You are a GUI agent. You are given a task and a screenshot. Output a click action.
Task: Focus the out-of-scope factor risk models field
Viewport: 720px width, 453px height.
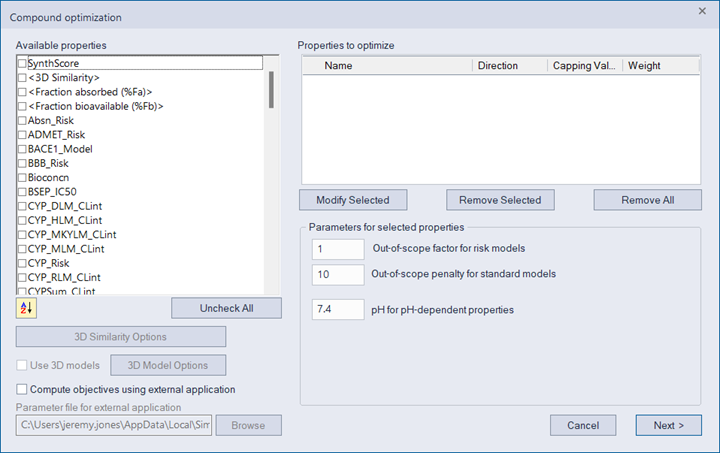click(x=338, y=249)
